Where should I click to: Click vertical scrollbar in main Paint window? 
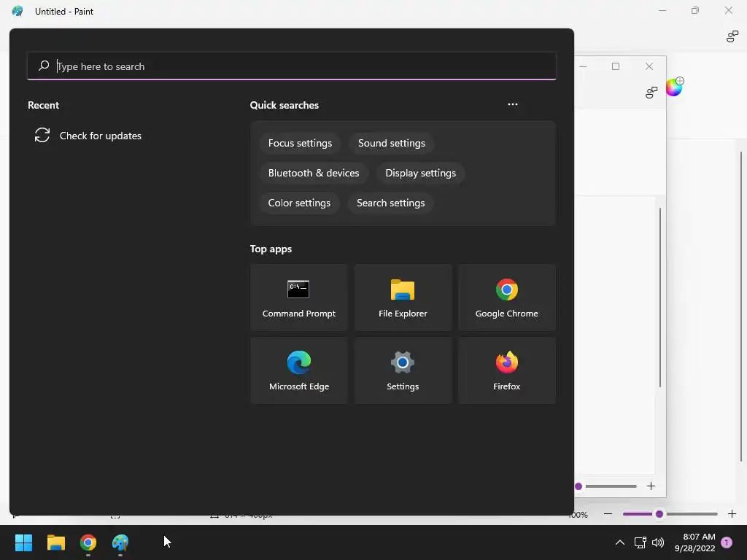[741, 306]
